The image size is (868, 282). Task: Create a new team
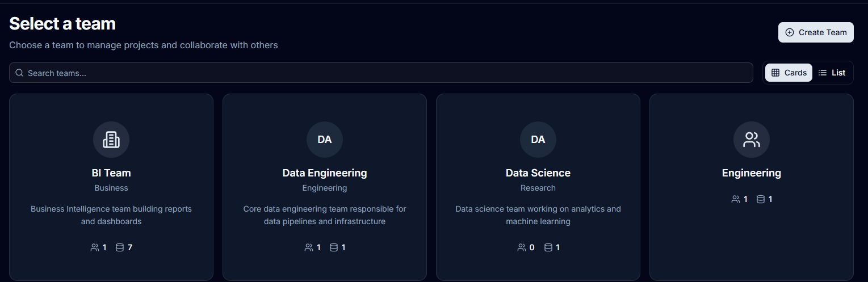[816, 32]
